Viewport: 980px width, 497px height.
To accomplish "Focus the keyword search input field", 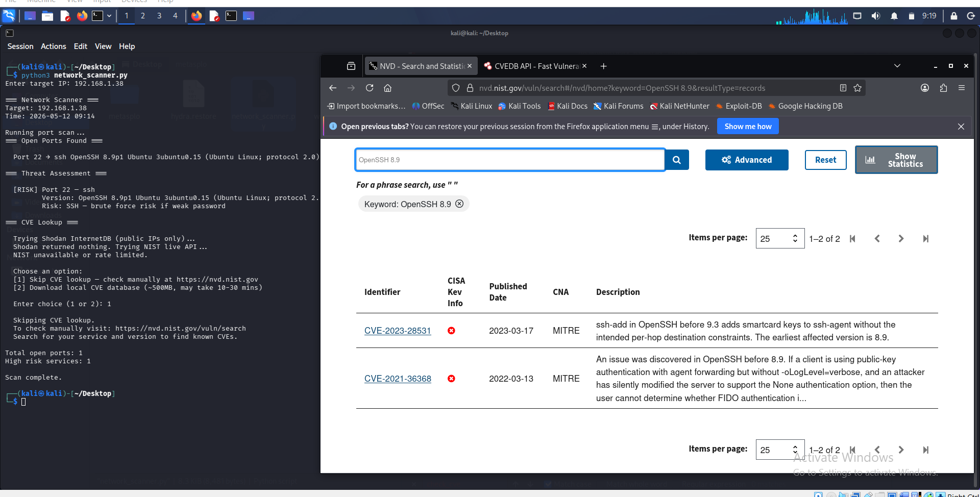I will click(x=510, y=160).
